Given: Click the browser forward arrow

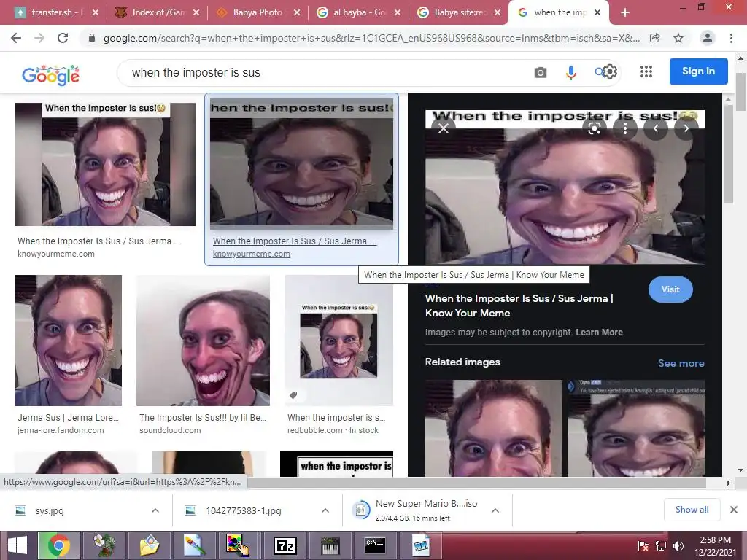Looking at the screenshot, I should point(39,38).
